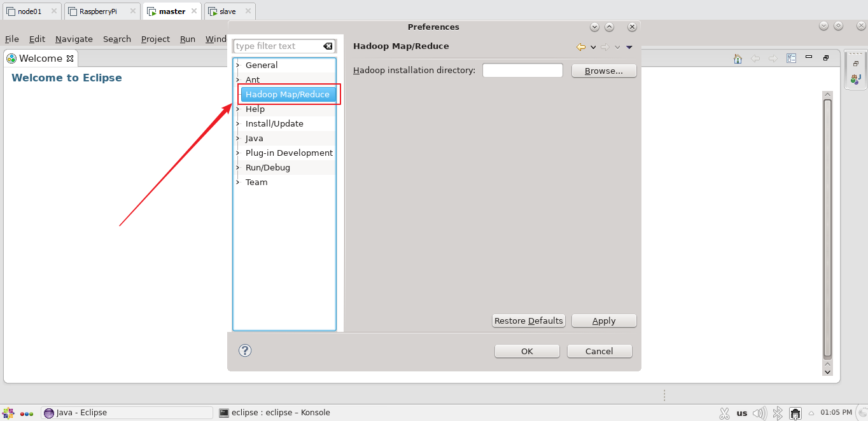The image size is (868, 421).
Task: Open the KDE application launcher icon
Action: [8, 413]
